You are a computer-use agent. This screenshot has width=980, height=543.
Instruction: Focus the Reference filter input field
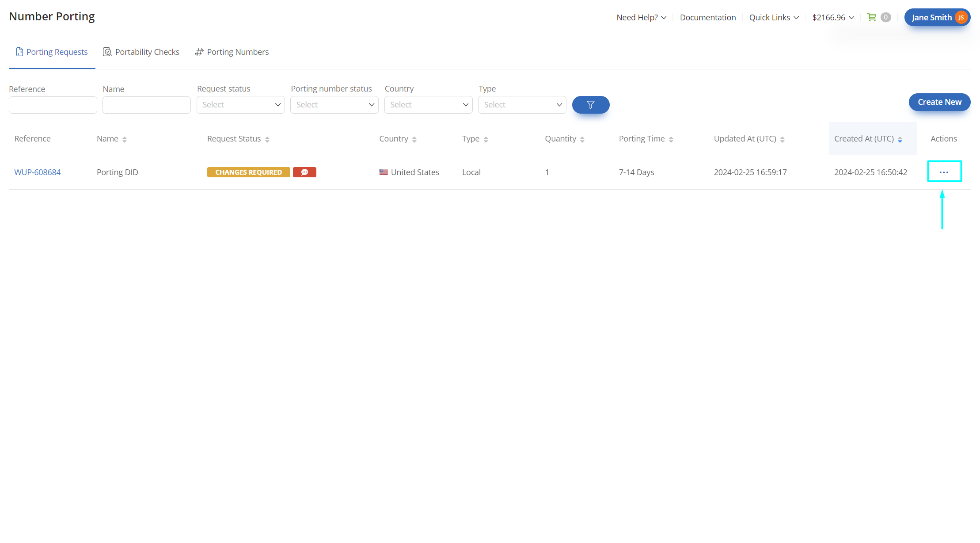53,105
